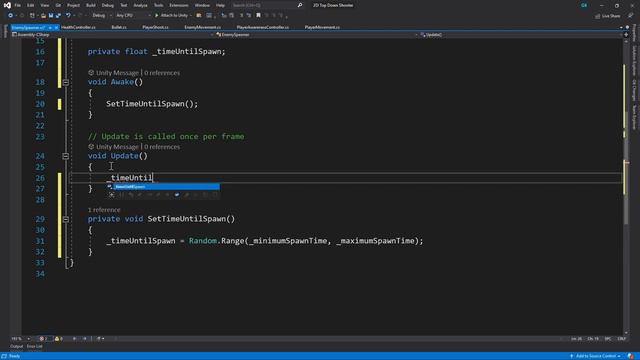The height and width of the screenshot is (360, 640).
Task: Click the Undo arrow icon
Action: (68, 16)
